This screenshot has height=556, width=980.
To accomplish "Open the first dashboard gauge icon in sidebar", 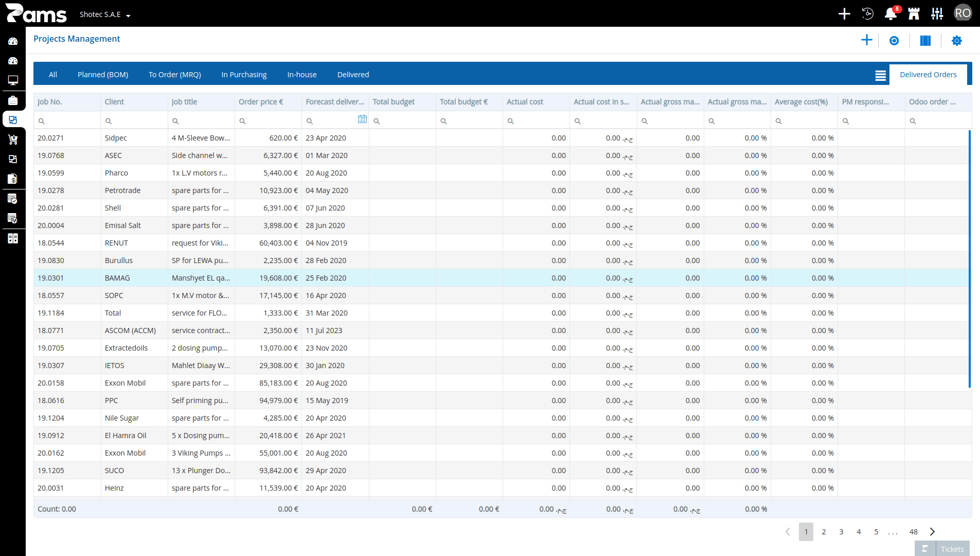I will pos(13,41).
